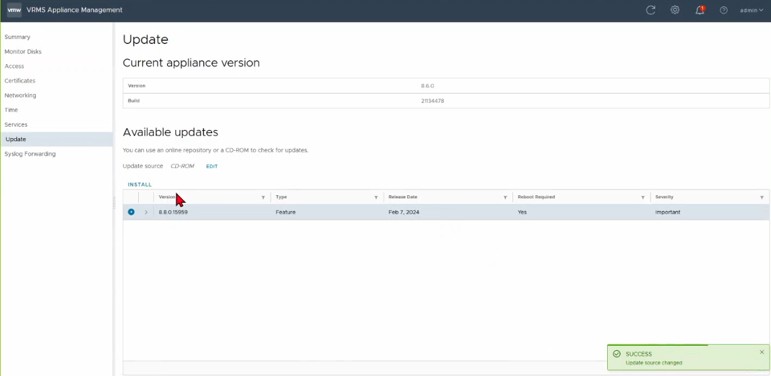Open the admin user dropdown
Image resolution: width=771 pixels, height=376 pixels.
tap(752, 10)
